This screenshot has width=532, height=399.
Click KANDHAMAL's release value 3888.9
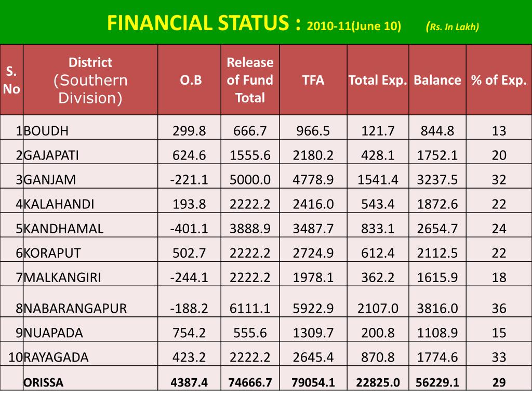click(x=250, y=229)
